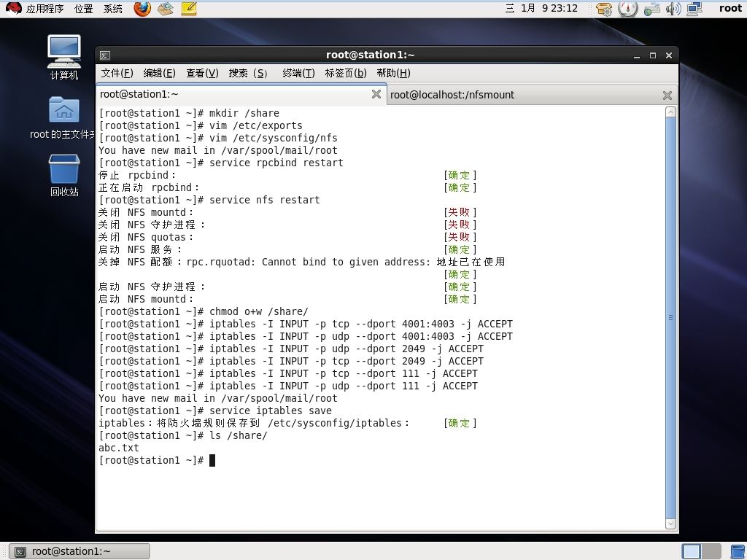
Task: Click the round gauge tray icon
Action: (x=627, y=9)
